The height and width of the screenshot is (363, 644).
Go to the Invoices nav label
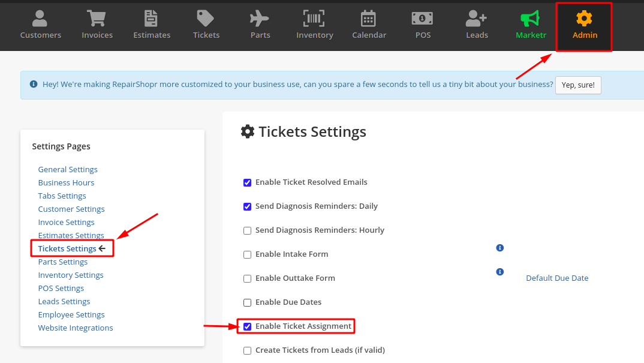coord(97,35)
